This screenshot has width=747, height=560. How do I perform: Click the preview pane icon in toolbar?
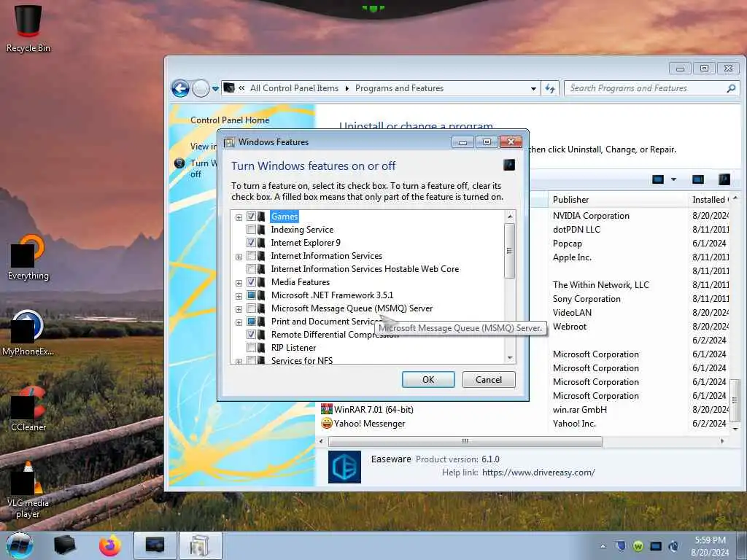tap(698, 179)
